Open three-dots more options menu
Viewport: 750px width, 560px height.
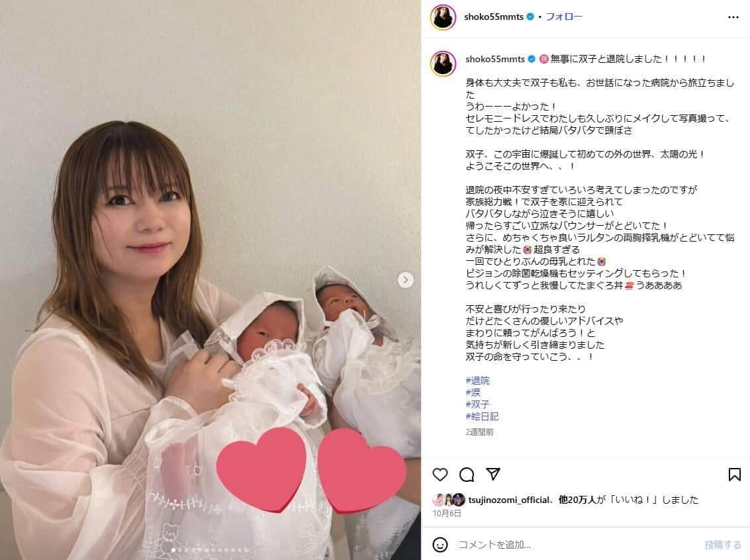point(733,17)
